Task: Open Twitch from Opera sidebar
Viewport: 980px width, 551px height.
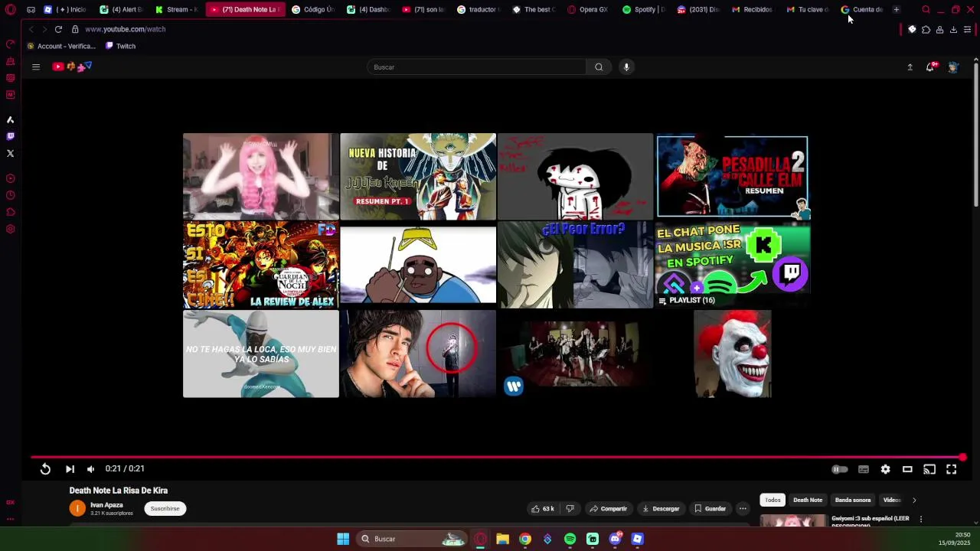Action: coord(10,137)
